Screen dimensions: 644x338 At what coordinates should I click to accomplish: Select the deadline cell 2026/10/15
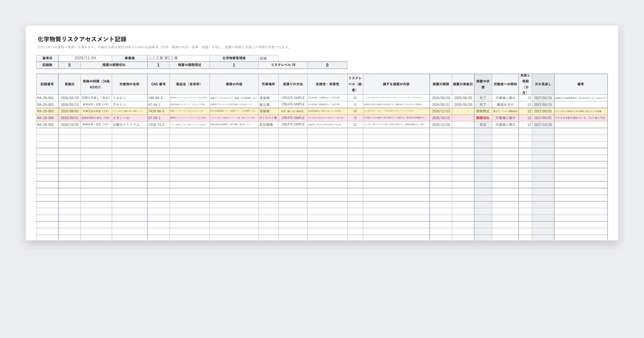coord(441,117)
